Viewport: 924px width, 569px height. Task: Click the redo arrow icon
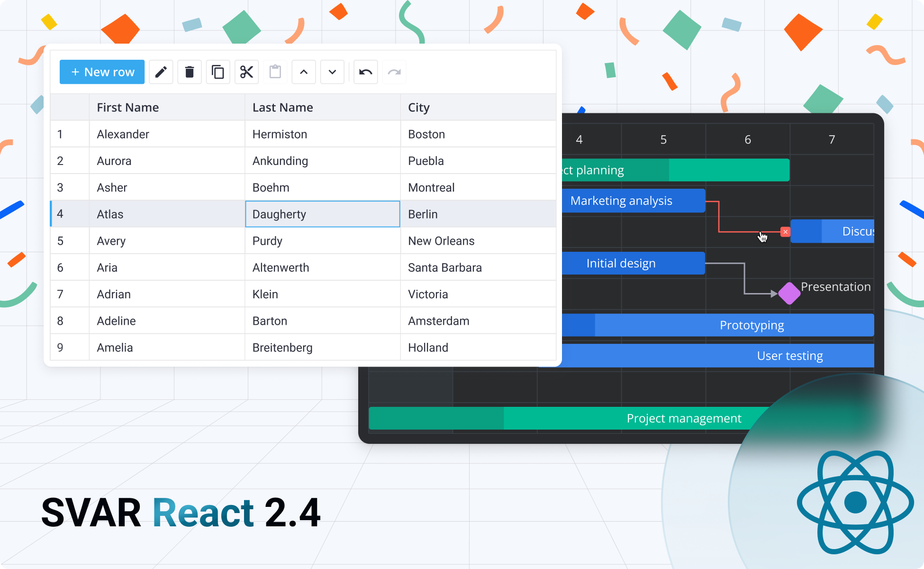[x=394, y=72]
